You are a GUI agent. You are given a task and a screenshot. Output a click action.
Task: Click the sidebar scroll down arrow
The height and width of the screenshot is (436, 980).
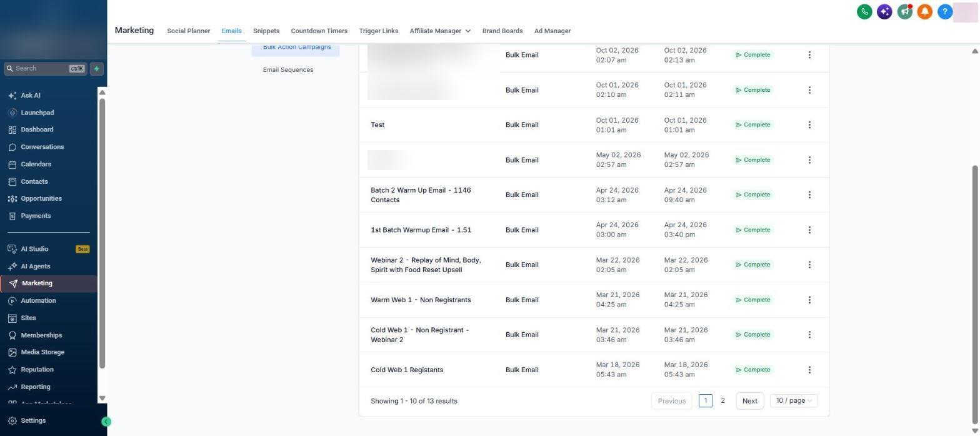[102, 398]
